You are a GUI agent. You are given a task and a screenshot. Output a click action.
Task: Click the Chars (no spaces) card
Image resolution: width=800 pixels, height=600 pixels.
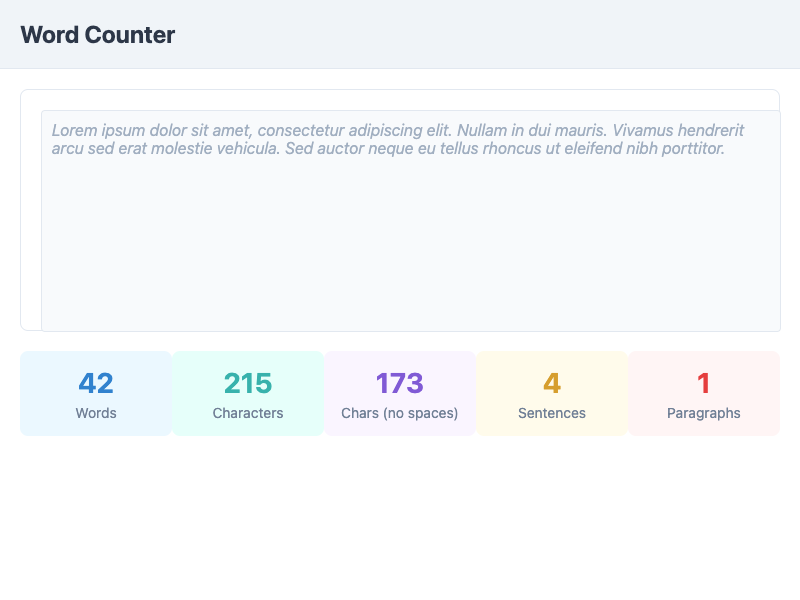pos(400,392)
